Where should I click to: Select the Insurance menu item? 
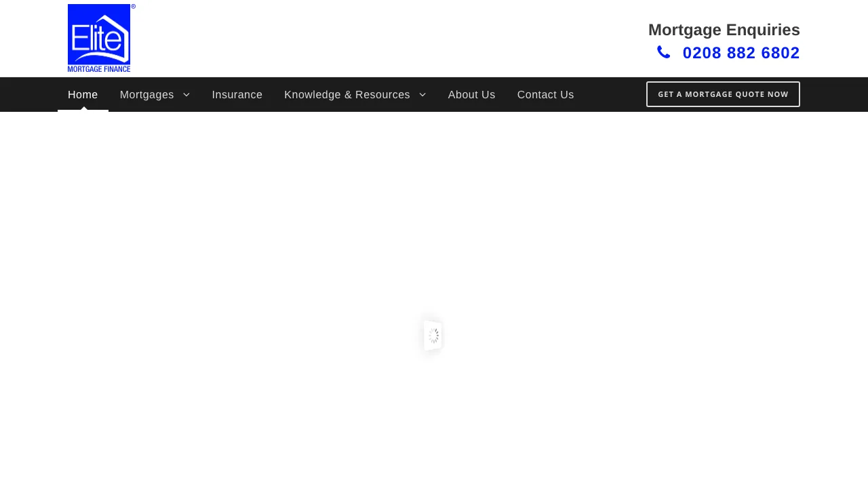point(237,94)
